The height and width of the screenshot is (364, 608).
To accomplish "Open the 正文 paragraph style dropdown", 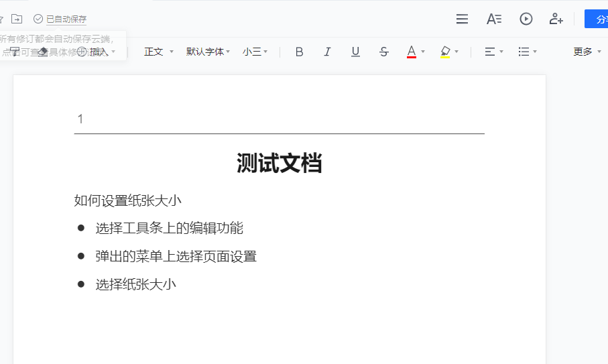I will point(158,52).
